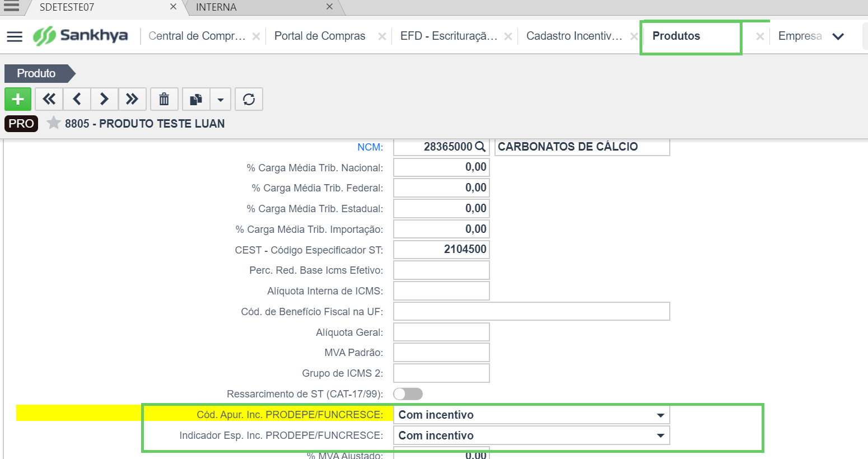Select the SDETESTE07 browser tab
868x459 pixels.
(x=67, y=7)
